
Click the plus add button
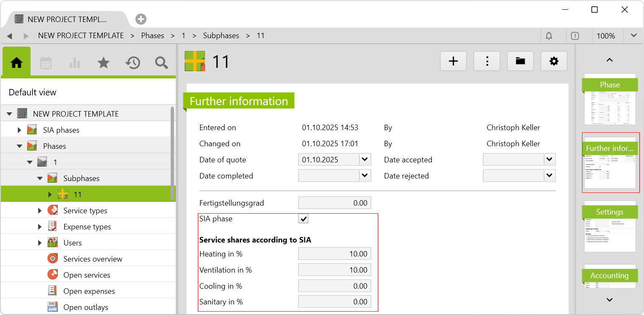[x=453, y=61]
